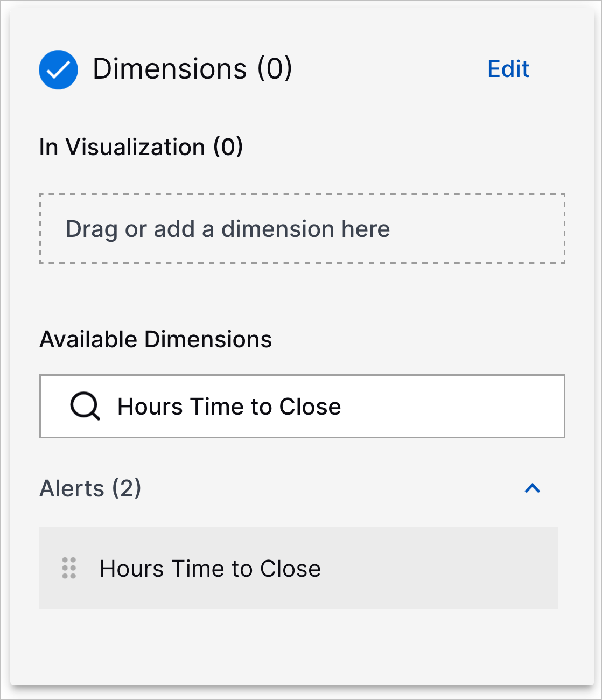Select the Alerts (2) section label
602x700 pixels.
pyautogui.click(x=89, y=488)
